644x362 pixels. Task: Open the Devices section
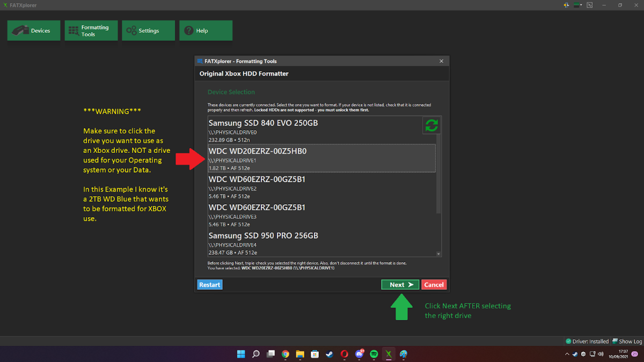coord(34,31)
